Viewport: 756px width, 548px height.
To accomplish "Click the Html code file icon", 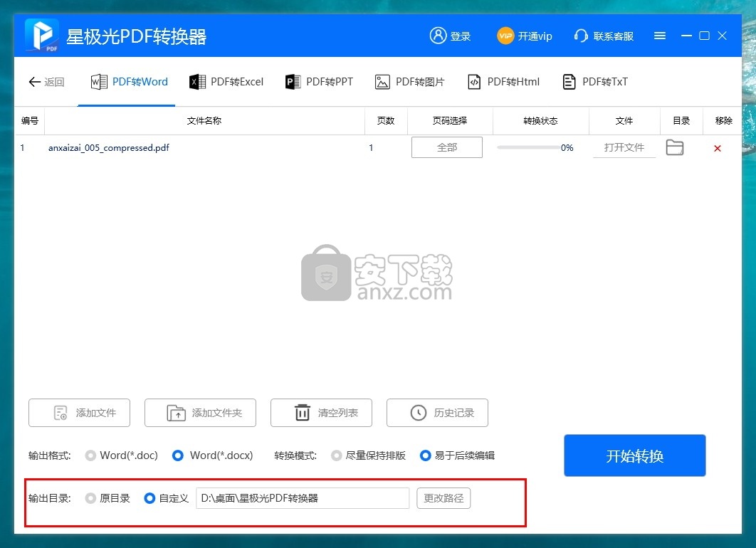I will [474, 82].
